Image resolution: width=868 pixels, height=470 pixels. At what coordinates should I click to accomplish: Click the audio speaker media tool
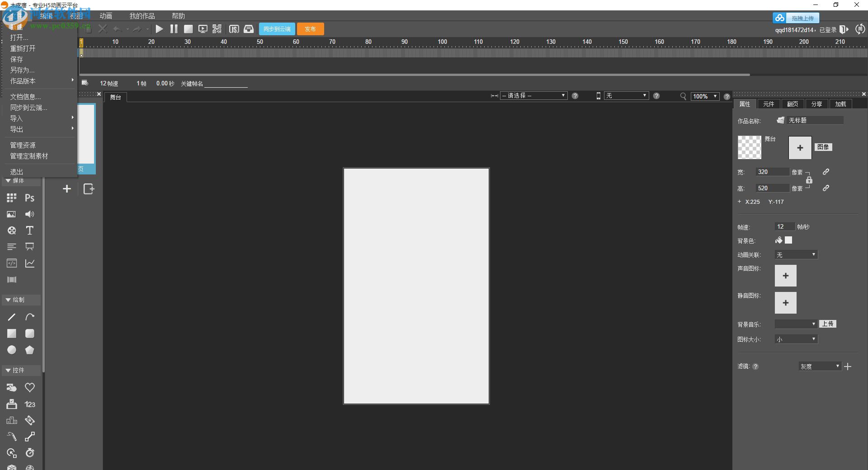(30, 214)
